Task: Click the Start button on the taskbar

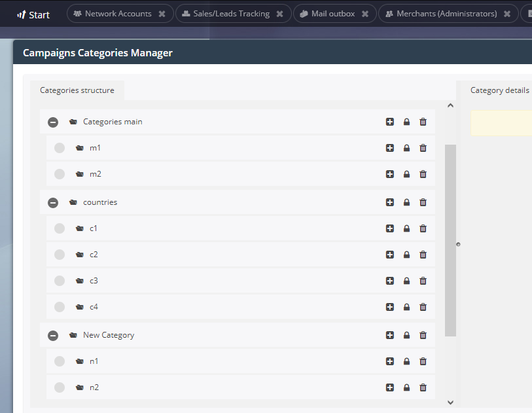Action: point(33,14)
